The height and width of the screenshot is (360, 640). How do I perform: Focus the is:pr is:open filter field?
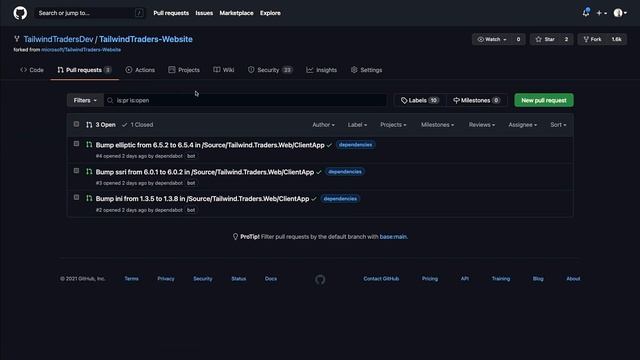(245, 100)
